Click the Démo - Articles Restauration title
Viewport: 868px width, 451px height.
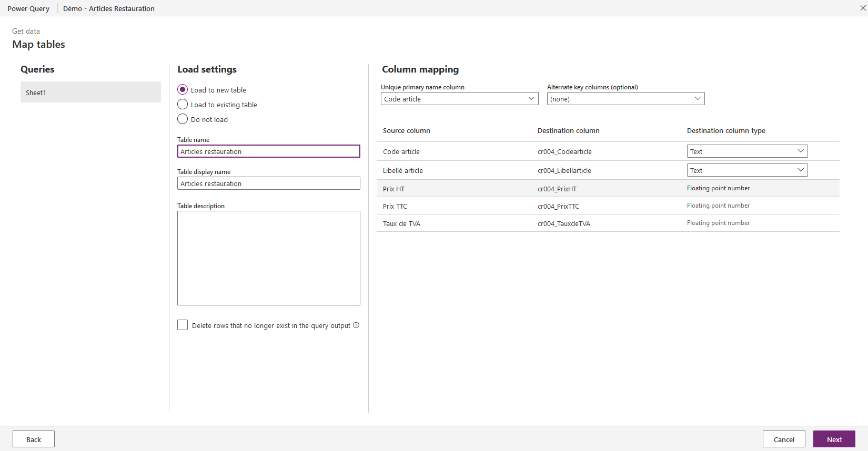click(109, 8)
